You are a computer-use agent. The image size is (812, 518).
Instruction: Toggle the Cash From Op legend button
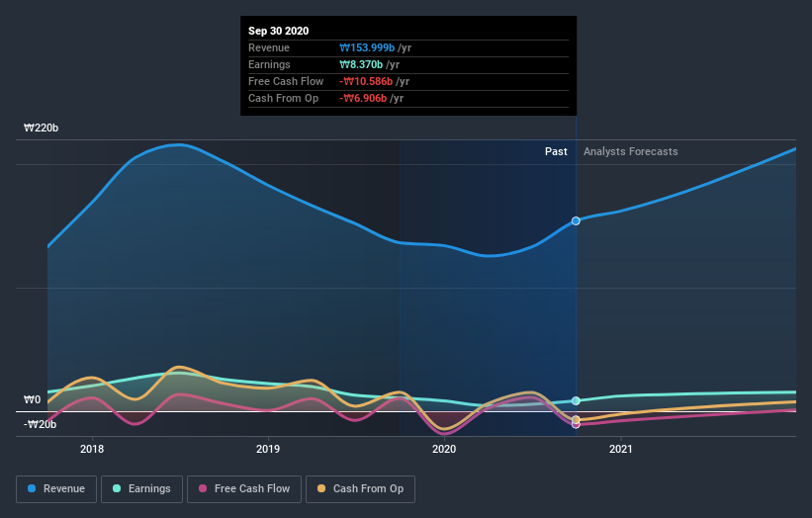tap(360, 489)
